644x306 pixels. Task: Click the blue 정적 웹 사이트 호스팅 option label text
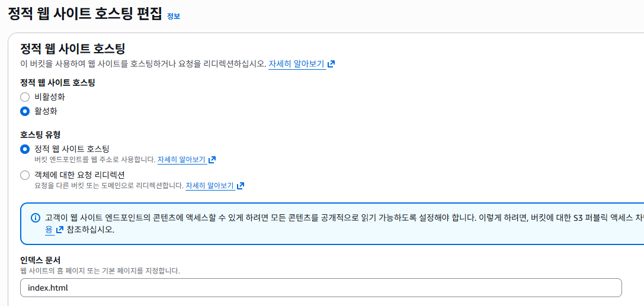pyautogui.click(x=72, y=149)
